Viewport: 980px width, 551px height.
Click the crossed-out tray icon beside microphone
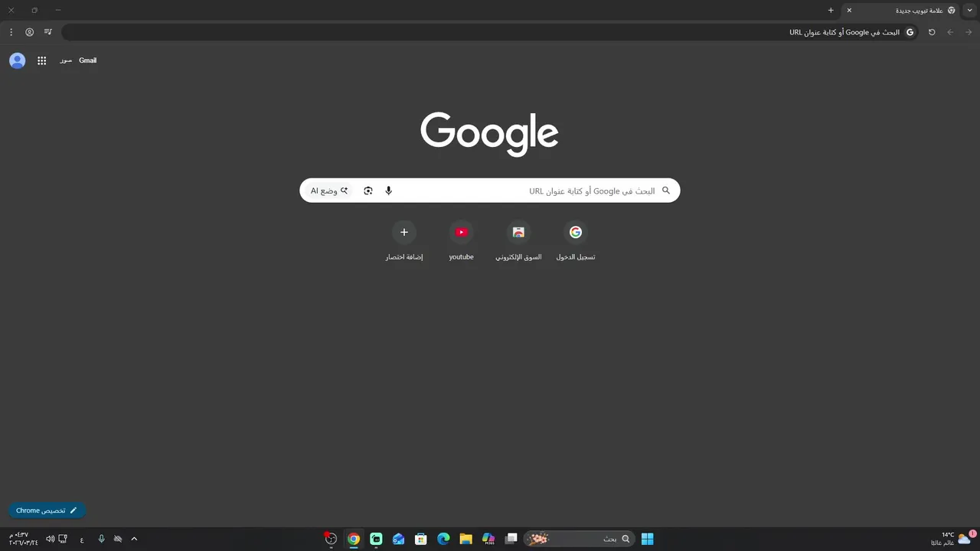coord(118,539)
